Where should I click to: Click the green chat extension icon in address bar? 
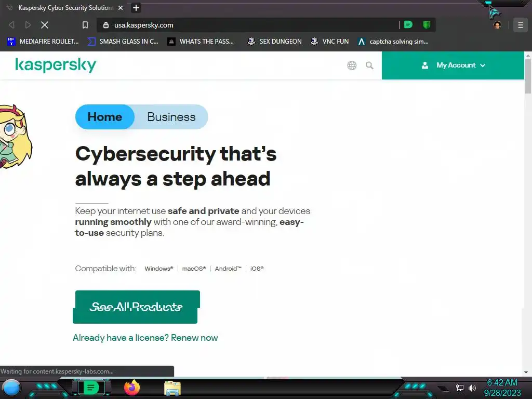pyautogui.click(x=408, y=25)
